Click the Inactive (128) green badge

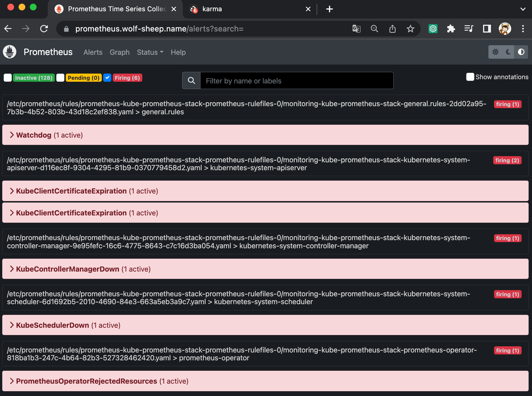[34, 78]
